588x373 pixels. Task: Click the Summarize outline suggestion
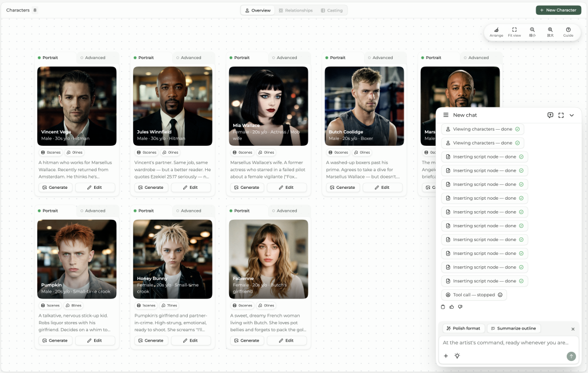[513, 328]
